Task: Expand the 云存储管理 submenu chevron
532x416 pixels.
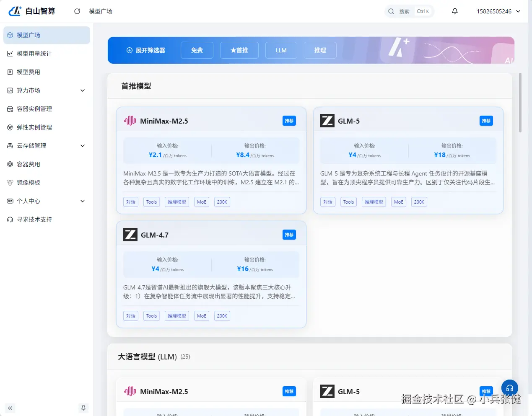Action: 83,146
